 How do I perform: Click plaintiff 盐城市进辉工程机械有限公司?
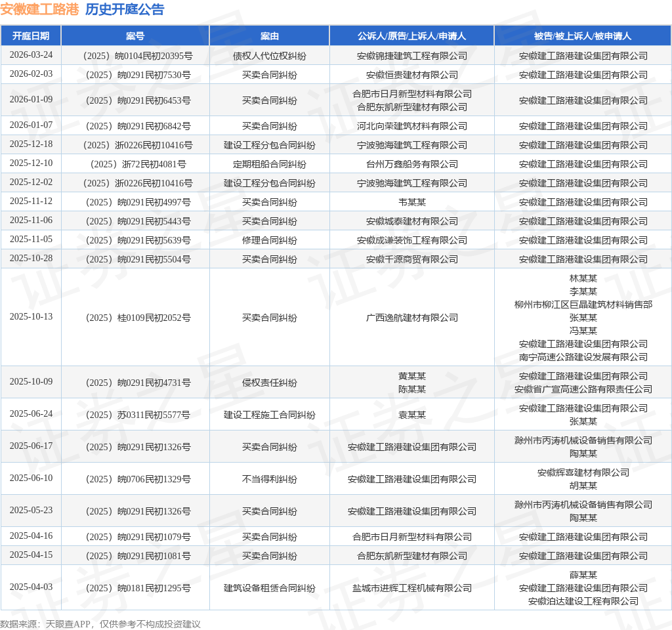point(412,588)
